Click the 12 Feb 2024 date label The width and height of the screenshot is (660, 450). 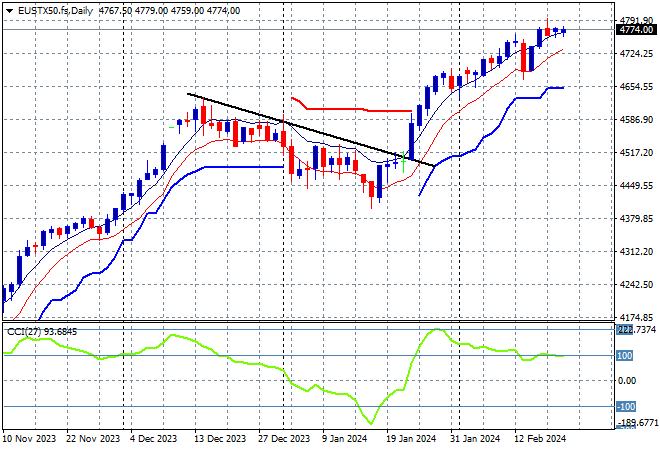point(540,439)
